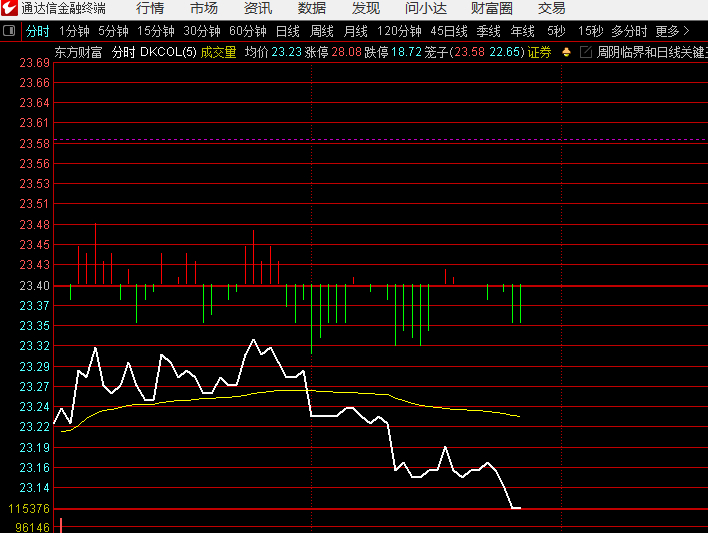Click the 23.14 price axis label

[x=34, y=487]
